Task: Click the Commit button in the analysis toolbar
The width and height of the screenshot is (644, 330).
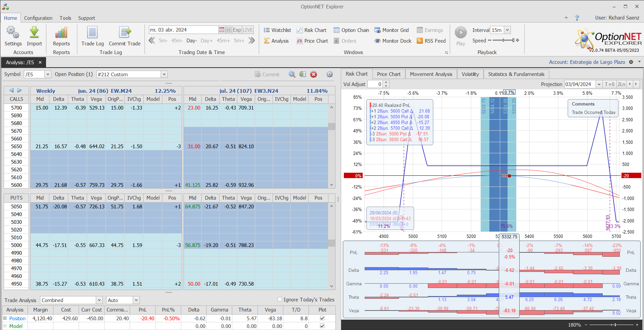Action: [267, 74]
